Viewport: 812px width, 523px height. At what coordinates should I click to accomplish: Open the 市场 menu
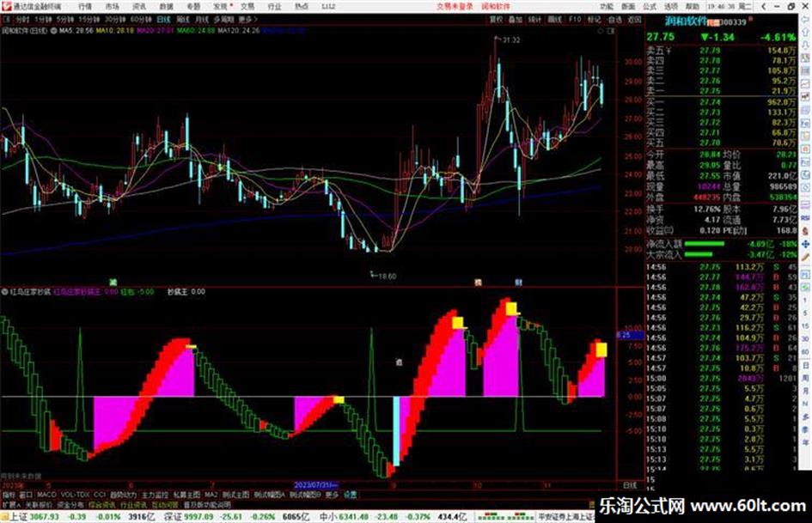click(x=112, y=6)
